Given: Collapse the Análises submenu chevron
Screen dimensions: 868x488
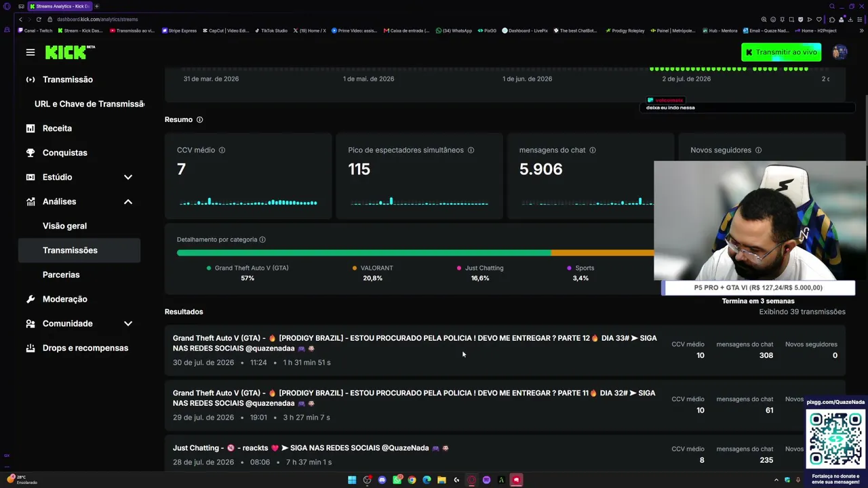Looking at the screenshot, I should 128,201.
